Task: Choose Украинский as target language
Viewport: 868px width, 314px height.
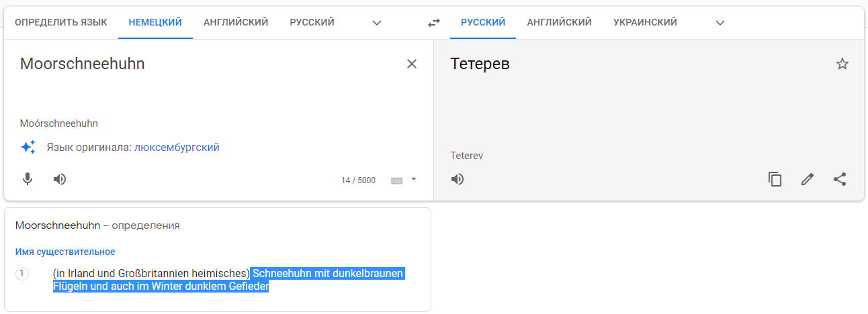Action: point(645,23)
